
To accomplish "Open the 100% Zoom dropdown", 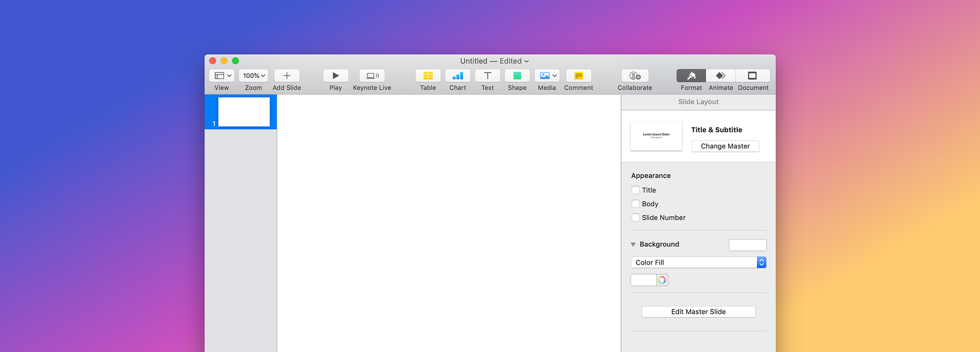I will (x=253, y=75).
